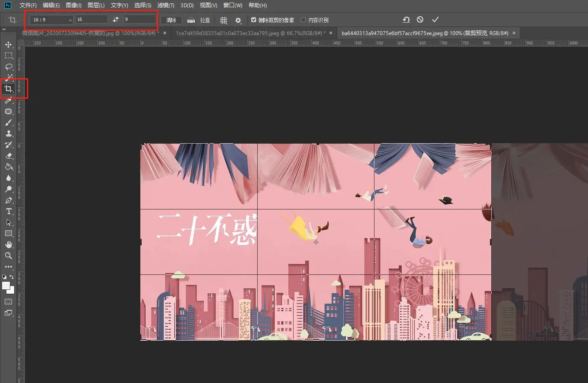Toggle Quick Mask mode in toolbar

[x=8, y=302]
